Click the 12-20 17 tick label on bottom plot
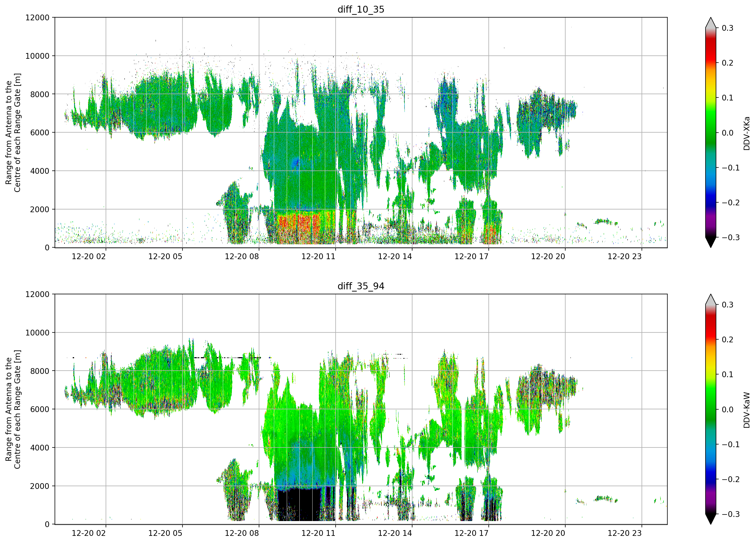 click(471, 533)
